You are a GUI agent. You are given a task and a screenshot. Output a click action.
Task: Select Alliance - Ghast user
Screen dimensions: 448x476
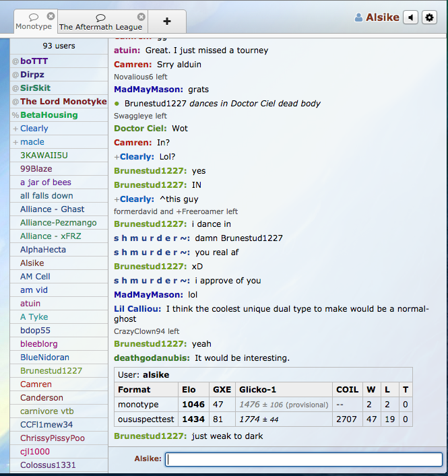59,209
